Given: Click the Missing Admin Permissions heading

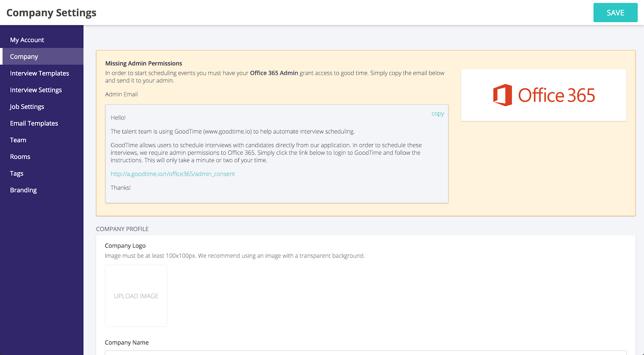Looking at the screenshot, I should tap(144, 64).
